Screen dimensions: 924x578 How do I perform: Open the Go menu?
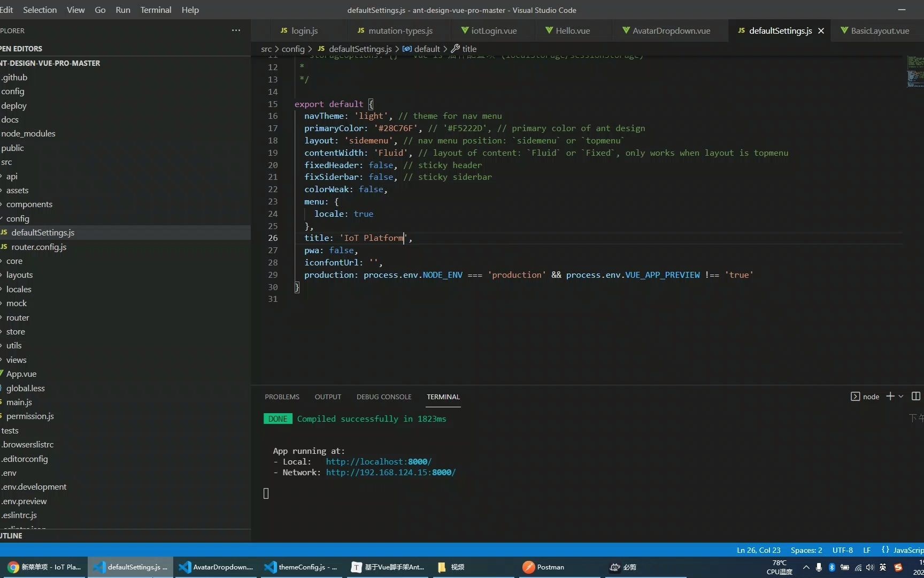click(100, 10)
